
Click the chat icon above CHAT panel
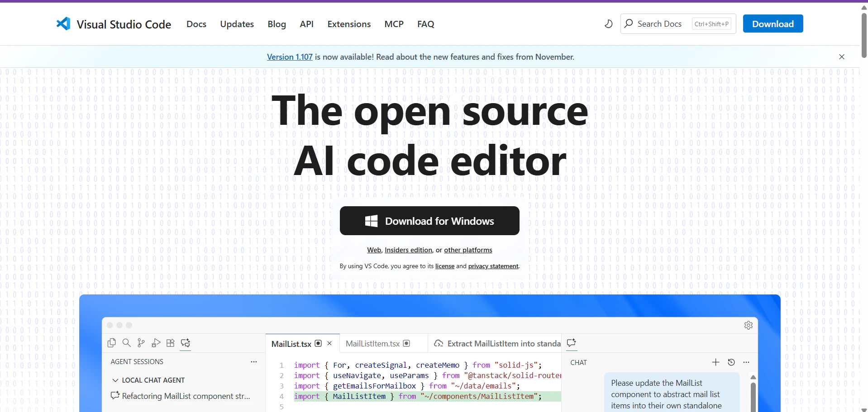572,343
